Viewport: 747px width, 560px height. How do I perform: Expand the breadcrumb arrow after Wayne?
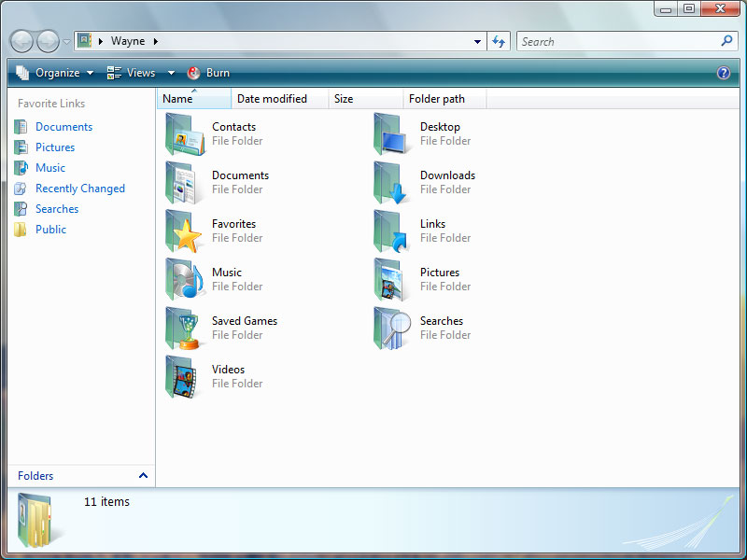(x=156, y=41)
